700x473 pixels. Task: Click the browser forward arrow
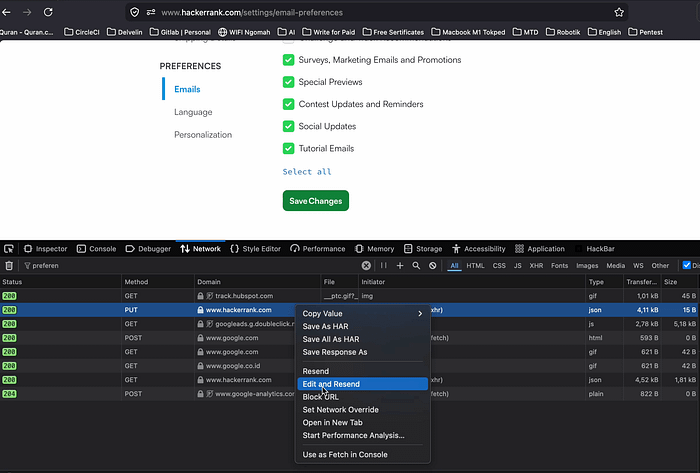27,12
